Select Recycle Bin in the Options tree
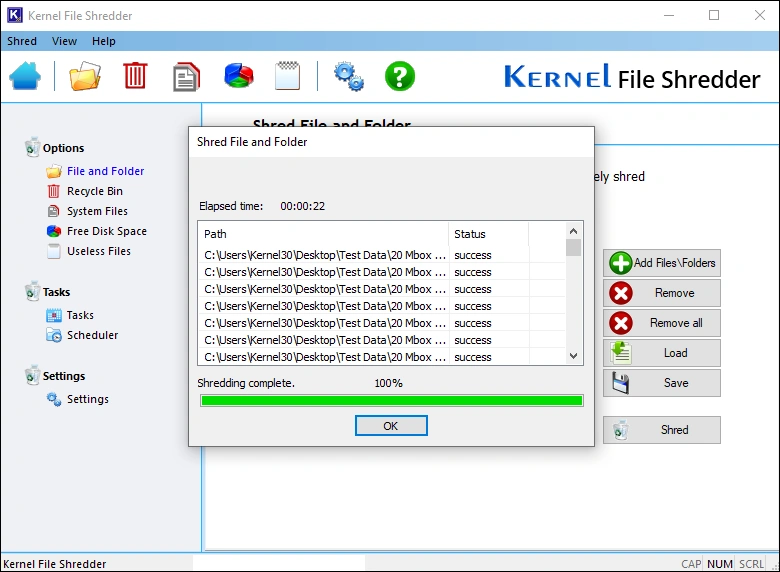Image resolution: width=780 pixels, height=572 pixels. coord(94,191)
